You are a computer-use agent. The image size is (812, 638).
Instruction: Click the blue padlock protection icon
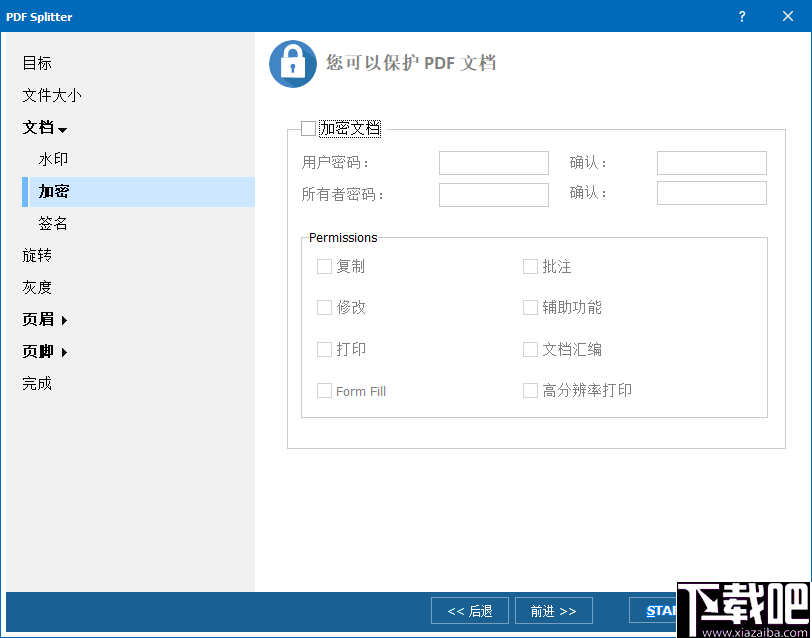click(289, 63)
